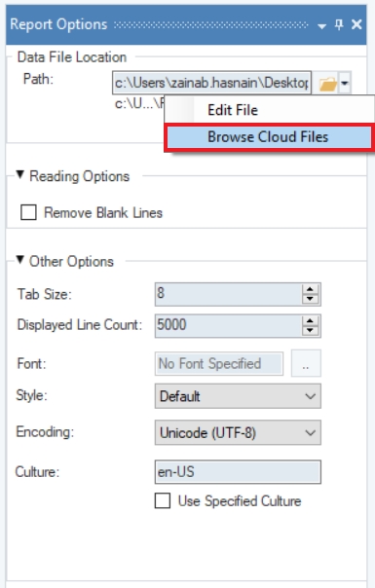Open the Style dropdown showing Default

238,396
